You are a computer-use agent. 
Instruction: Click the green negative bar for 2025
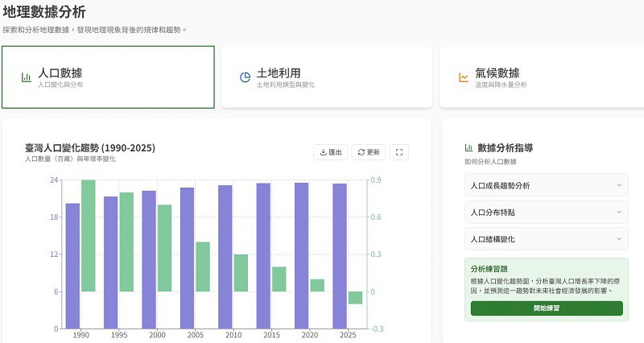355,298
